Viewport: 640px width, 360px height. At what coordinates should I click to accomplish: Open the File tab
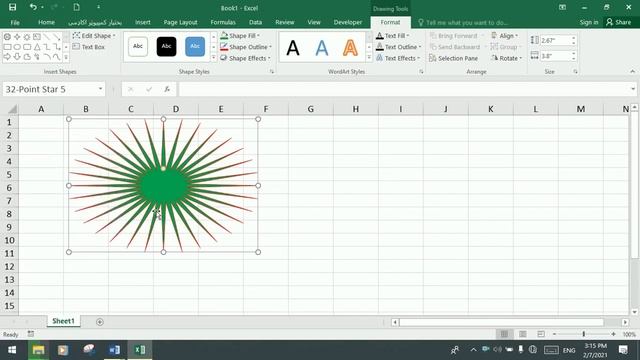point(15,22)
